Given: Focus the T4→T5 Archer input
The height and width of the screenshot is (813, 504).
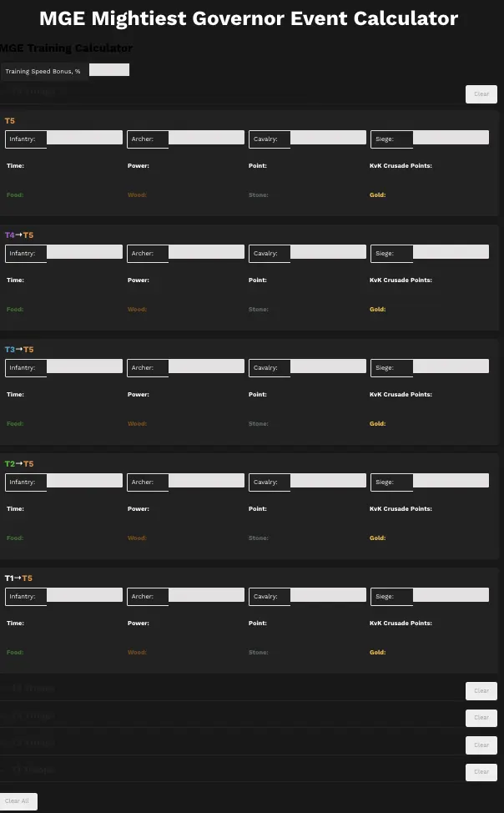Looking at the screenshot, I should pyautogui.click(x=206, y=252).
